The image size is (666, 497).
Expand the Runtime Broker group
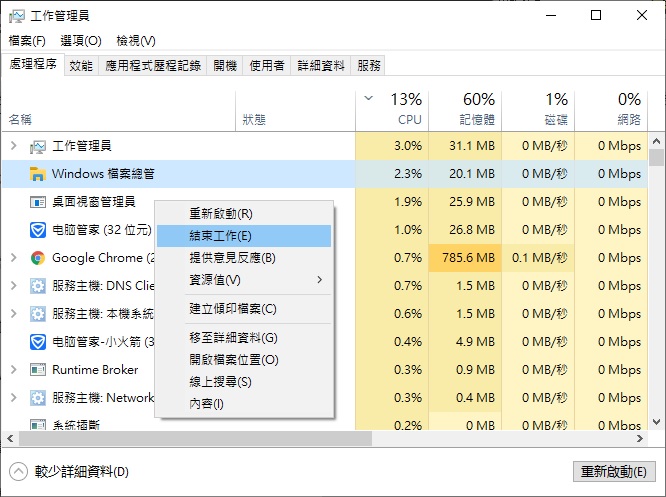tap(14, 370)
